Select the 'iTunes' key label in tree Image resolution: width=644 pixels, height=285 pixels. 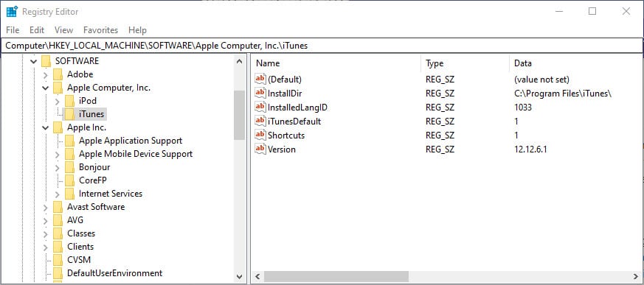(91, 114)
